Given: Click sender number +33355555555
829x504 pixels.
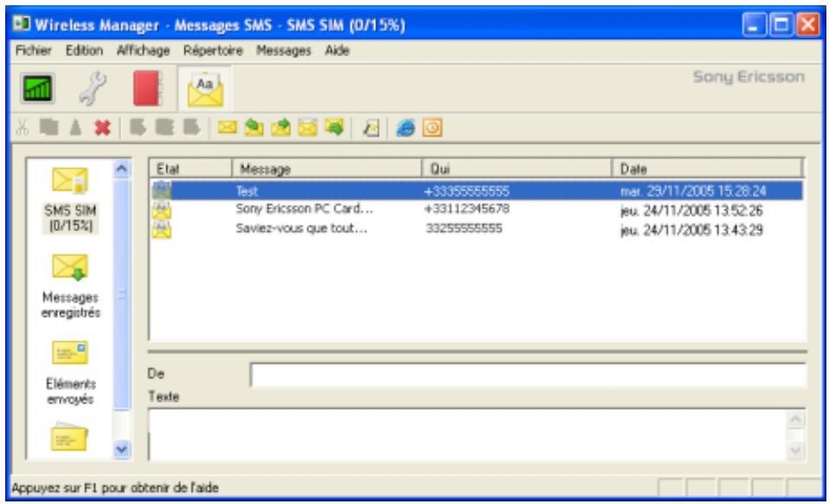Looking at the screenshot, I should 467,191.
